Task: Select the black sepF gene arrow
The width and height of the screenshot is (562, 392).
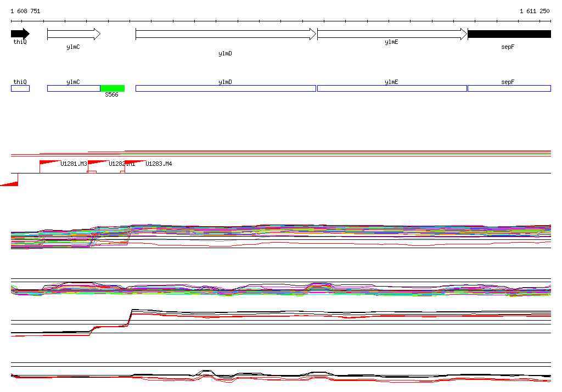Action: coord(509,34)
